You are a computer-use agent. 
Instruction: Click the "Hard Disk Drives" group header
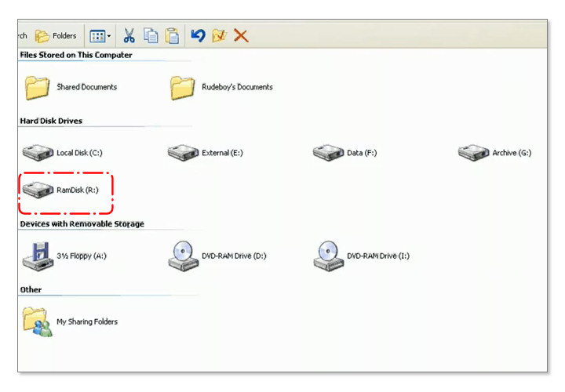(x=51, y=121)
